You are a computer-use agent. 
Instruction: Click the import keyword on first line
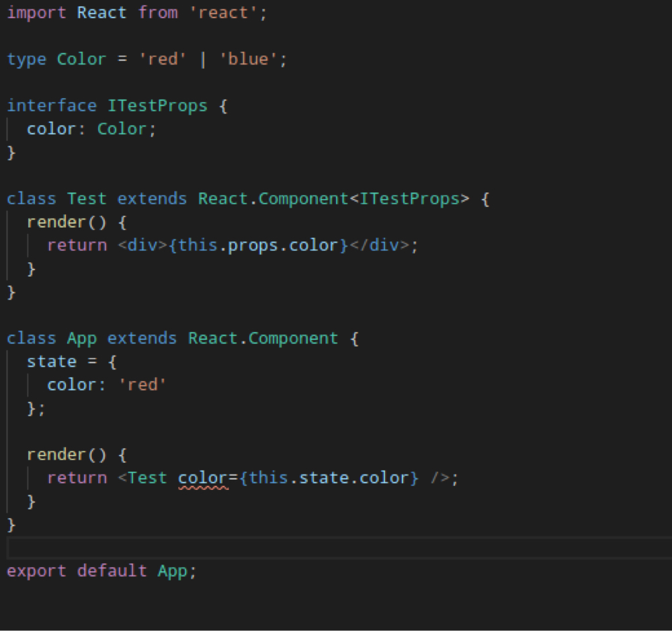pos(37,13)
